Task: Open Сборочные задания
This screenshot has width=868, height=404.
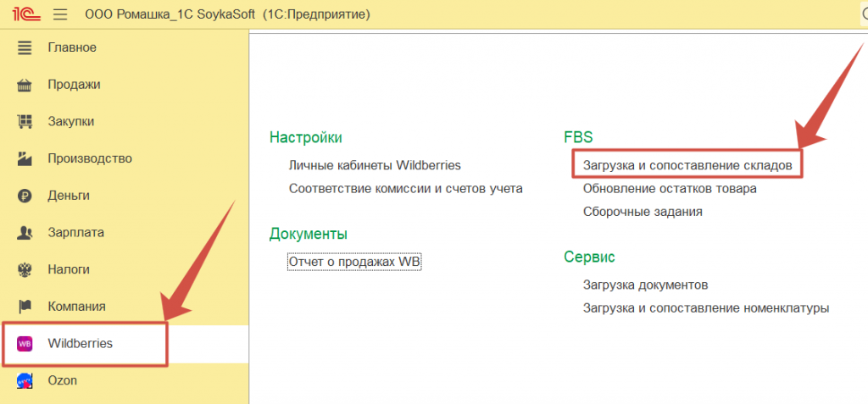Action: click(x=643, y=212)
